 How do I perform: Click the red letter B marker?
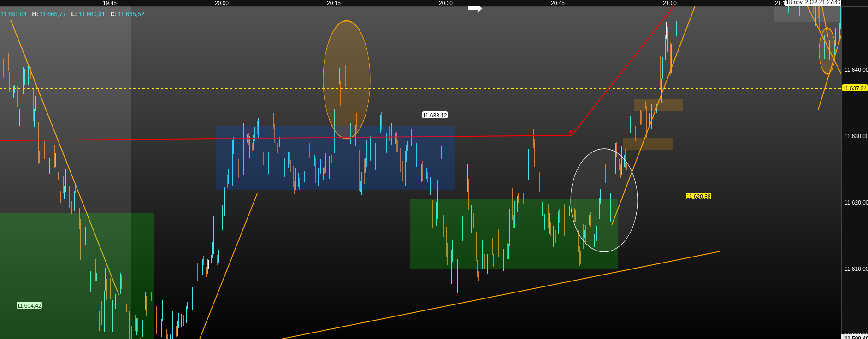click(x=572, y=132)
